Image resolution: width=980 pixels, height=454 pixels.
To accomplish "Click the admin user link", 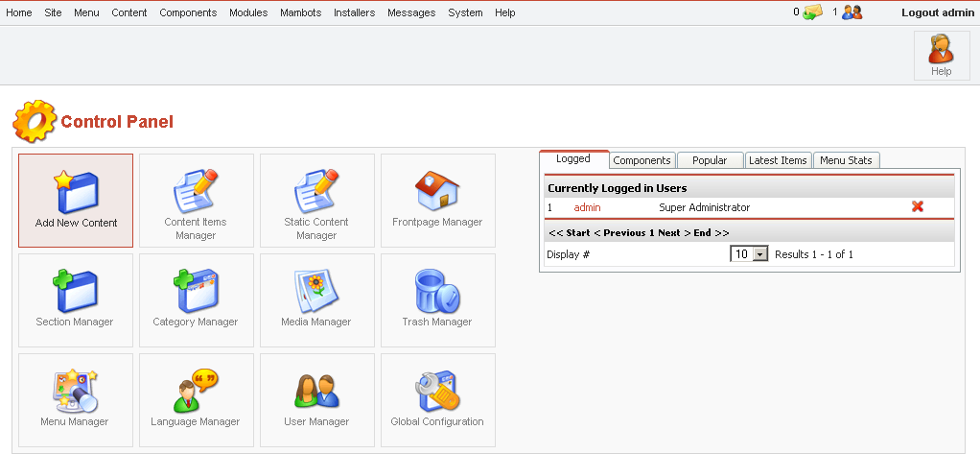I will coord(587,207).
